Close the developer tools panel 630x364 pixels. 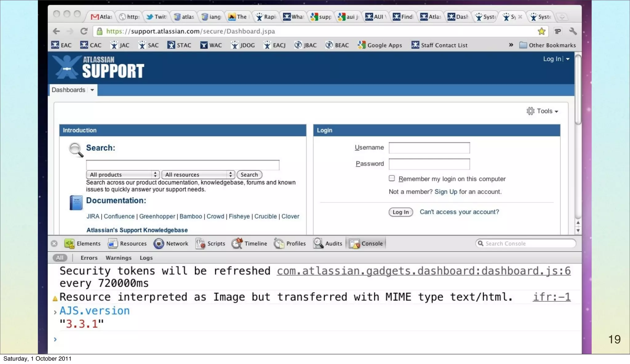tap(54, 243)
